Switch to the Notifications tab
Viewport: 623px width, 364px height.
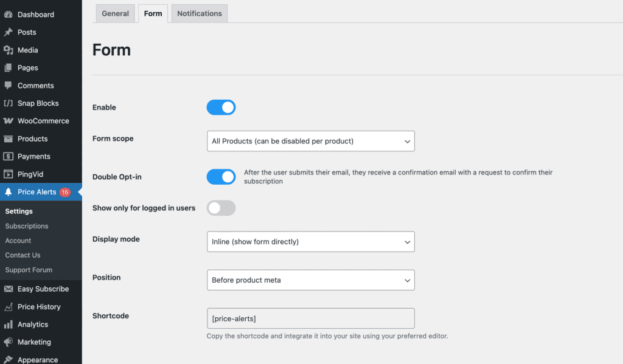click(200, 13)
